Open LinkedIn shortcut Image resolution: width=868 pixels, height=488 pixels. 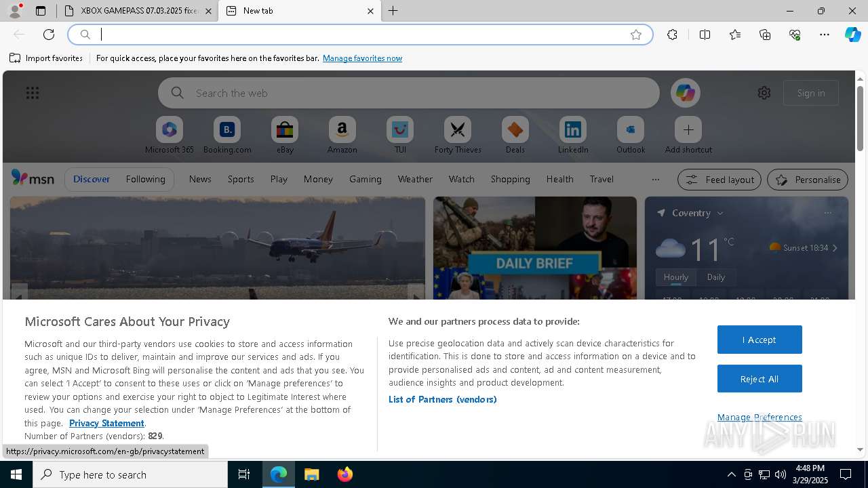click(x=573, y=135)
